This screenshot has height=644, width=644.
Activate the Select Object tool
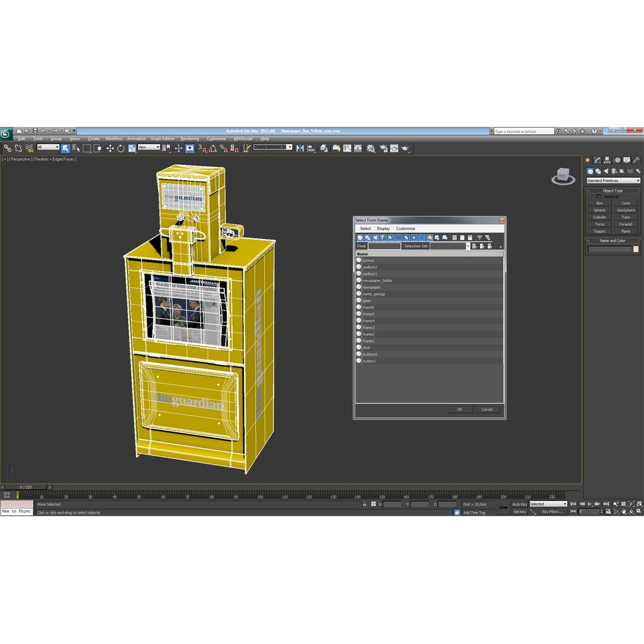tap(66, 148)
